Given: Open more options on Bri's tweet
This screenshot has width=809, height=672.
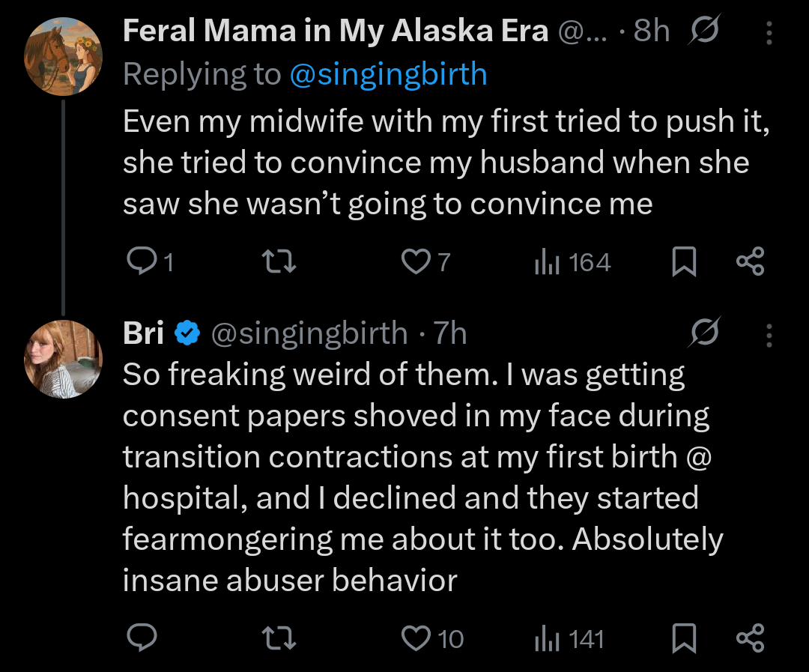Looking at the screenshot, I should 769,335.
